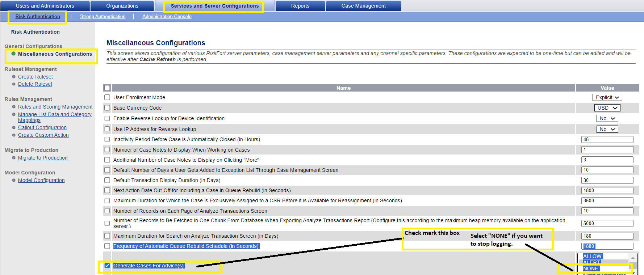Go to the Organizations tab

[122, 6]
